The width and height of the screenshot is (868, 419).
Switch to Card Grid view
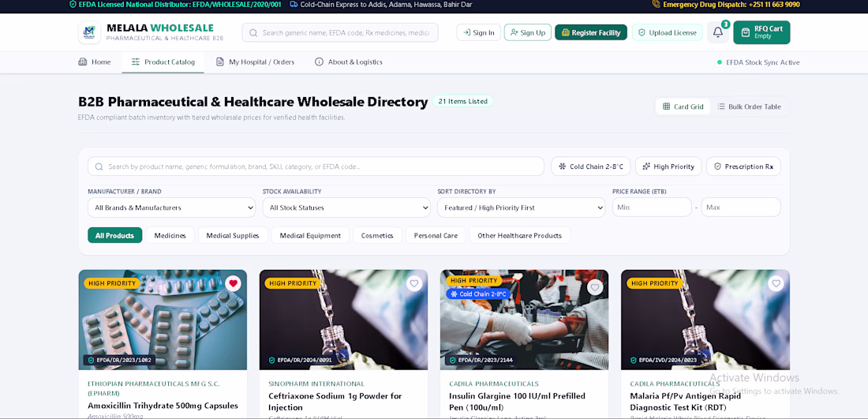coord(683,107)
